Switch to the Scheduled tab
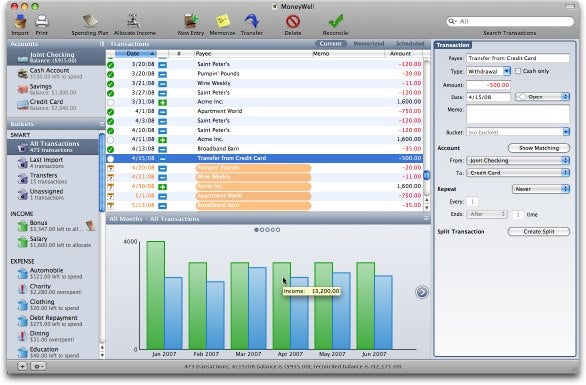This screenshot has width=586, height=385. click(410, 44)
